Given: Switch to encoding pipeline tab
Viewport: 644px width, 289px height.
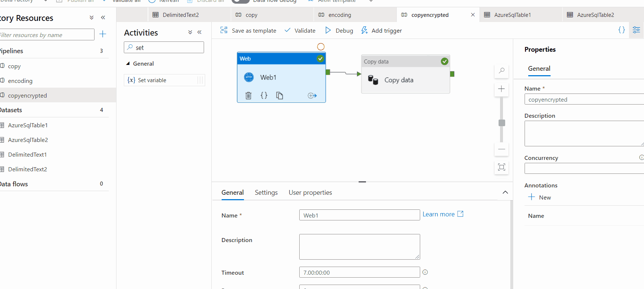Looking at the screenshot, I should [x=355, y=15].
